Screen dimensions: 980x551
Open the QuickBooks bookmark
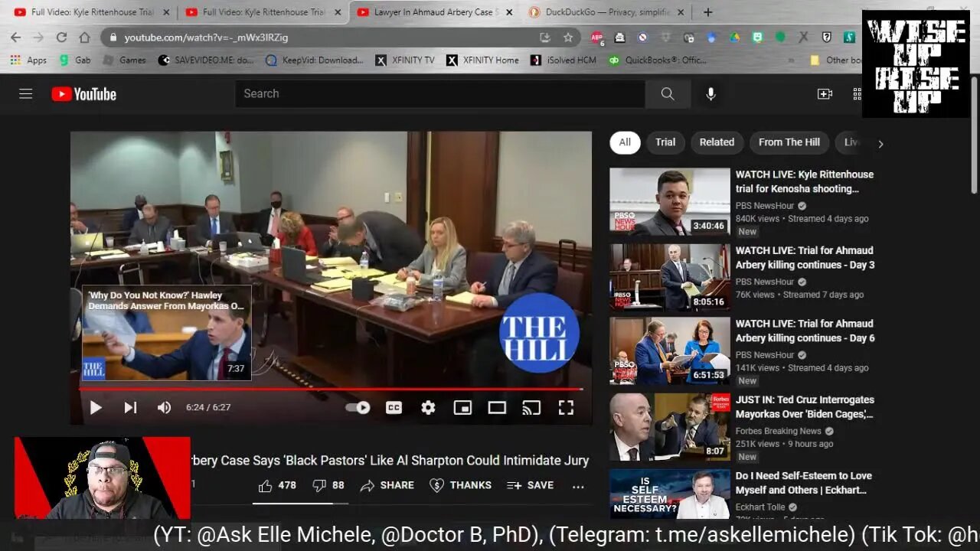coord(658,60)
